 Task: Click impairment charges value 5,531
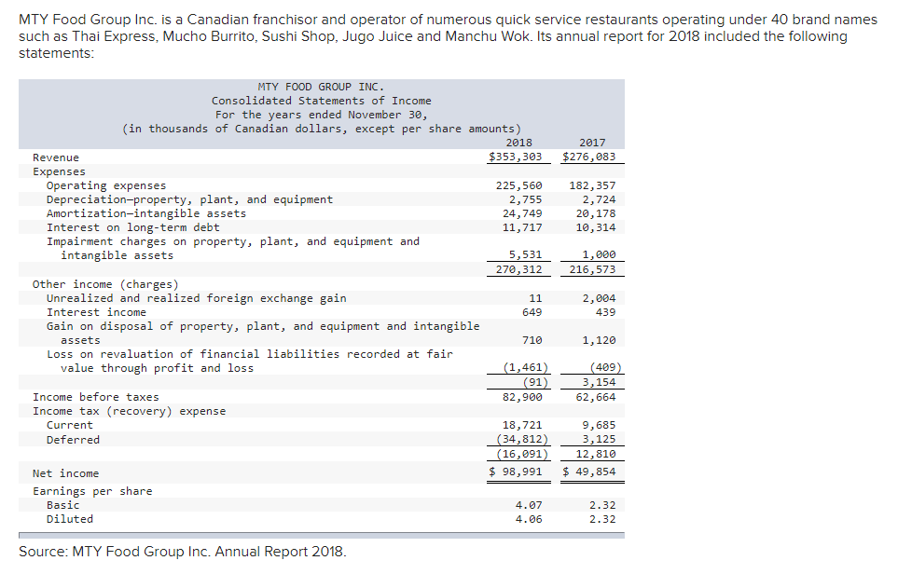525,254
